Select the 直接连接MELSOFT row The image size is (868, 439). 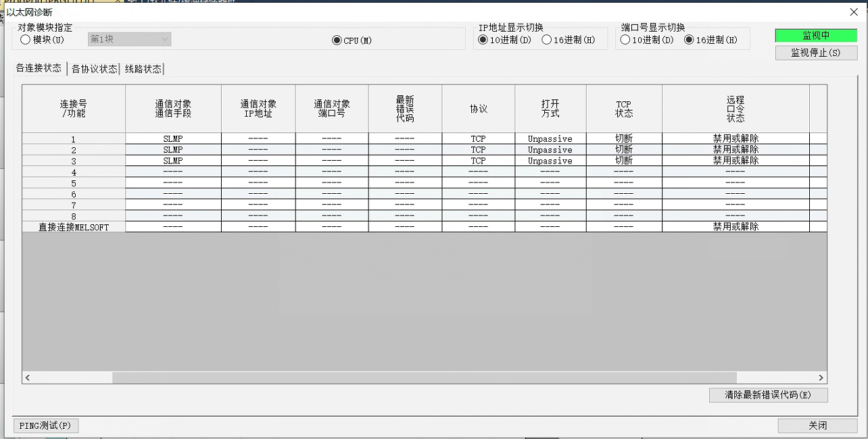pos(74,227)
